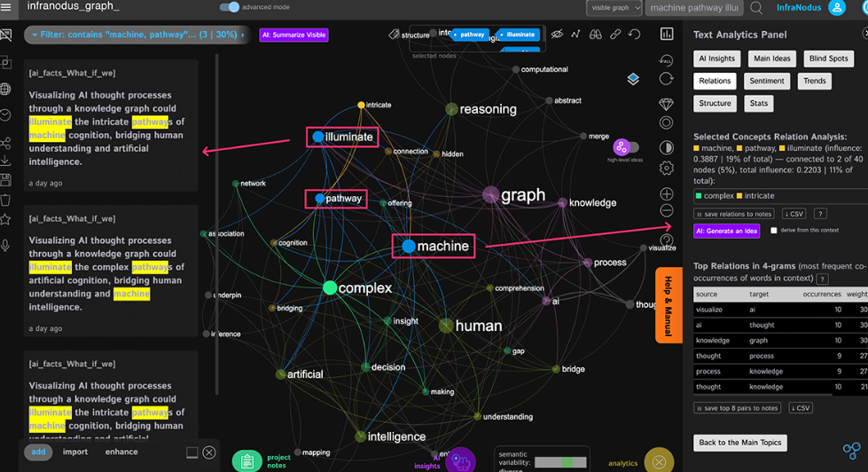
Task: Download CSV next to save top 8 pairs
Action: pos(801,408)
